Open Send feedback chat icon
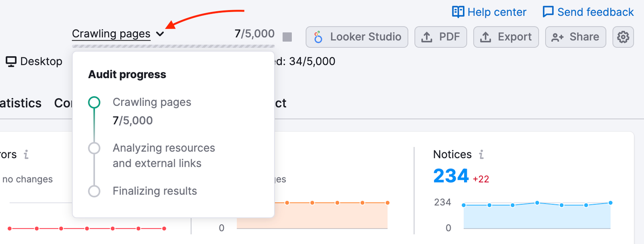Image resolution: width=644 pixels, height=244 pixels. tap(548, 12)
